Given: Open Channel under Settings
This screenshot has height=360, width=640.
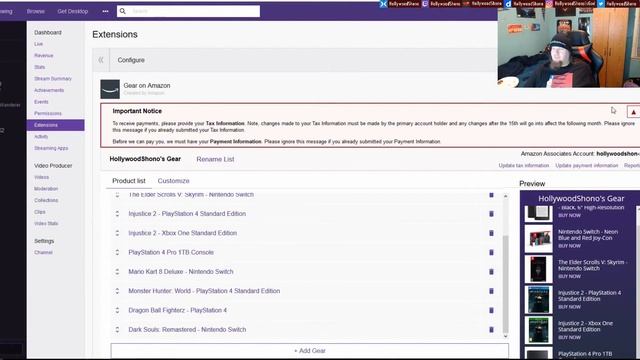Looking at the screenshot, I should coord(43,253).
